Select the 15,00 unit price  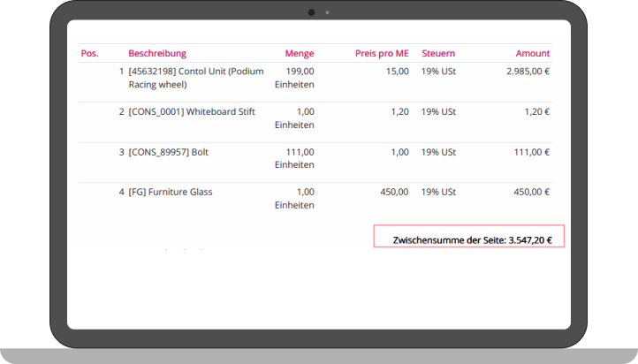[x=397, y=72]
